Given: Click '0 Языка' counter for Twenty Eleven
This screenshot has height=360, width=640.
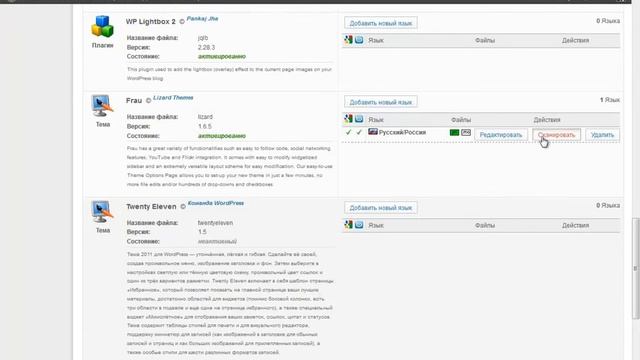Looking at the screenshot, I should pyautogui.click(x=608, y=205).
